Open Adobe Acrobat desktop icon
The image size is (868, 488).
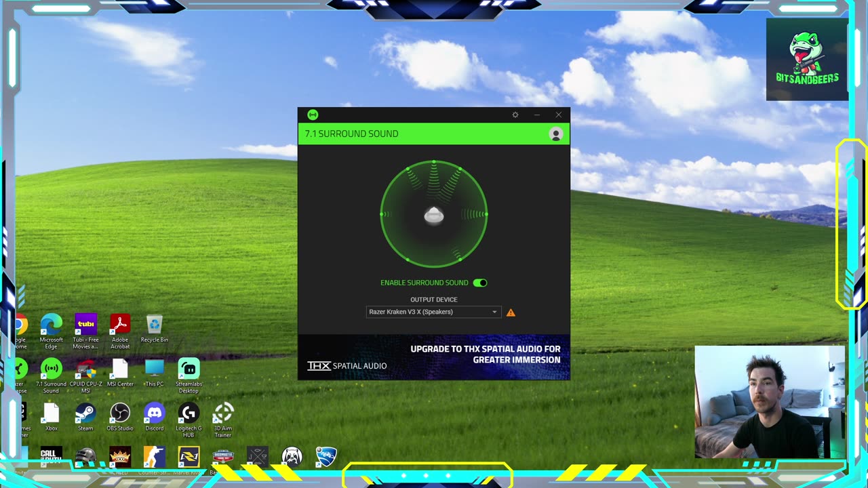tap(120, 331)
